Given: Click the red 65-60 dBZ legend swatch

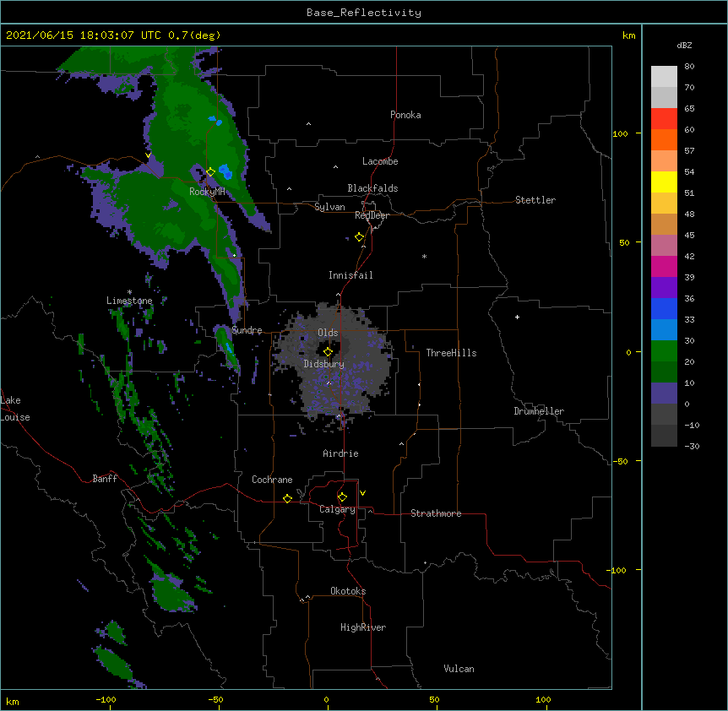Looking at the screenshot, I should coord(664,118).
